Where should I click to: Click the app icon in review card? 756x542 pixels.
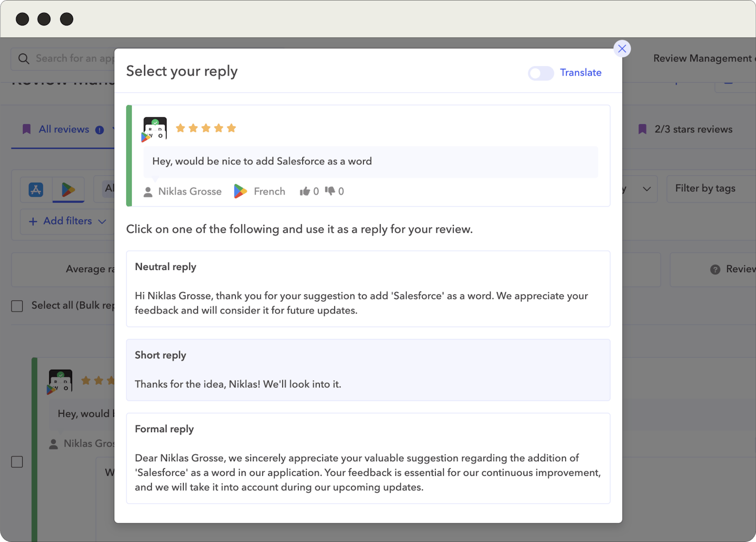[155, 129]
